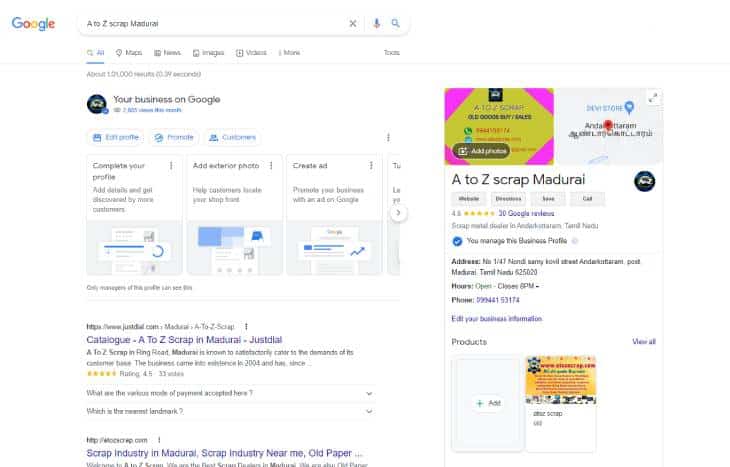730x467 pixels.
Task: Expand the More search menu
Action: pos(289,53)
